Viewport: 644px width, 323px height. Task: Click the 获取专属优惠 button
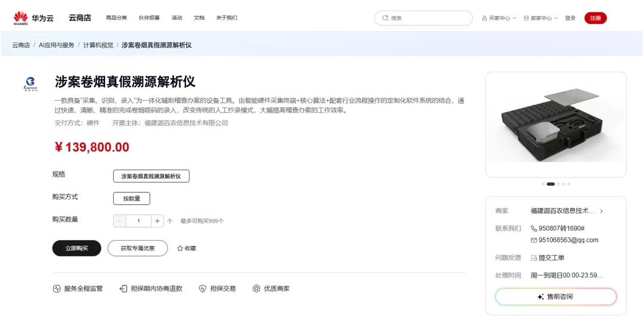pyautogui.click(x=138, y=249)
